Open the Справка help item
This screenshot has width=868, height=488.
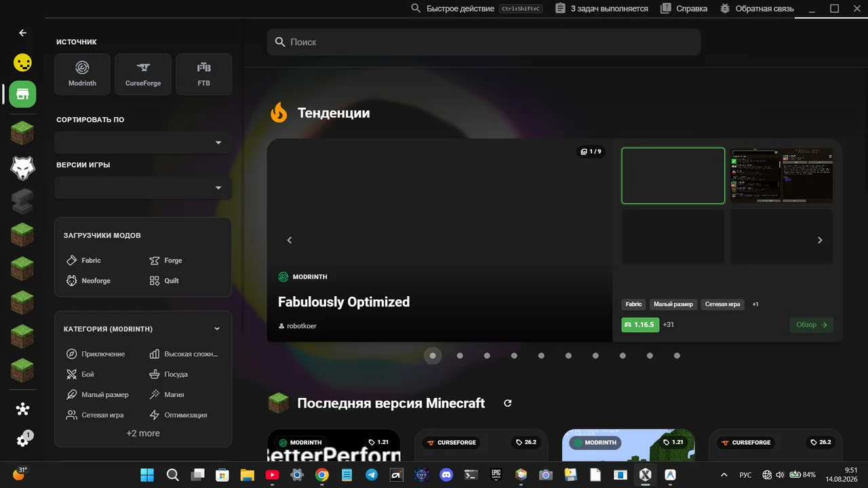(x=685, y=9)
